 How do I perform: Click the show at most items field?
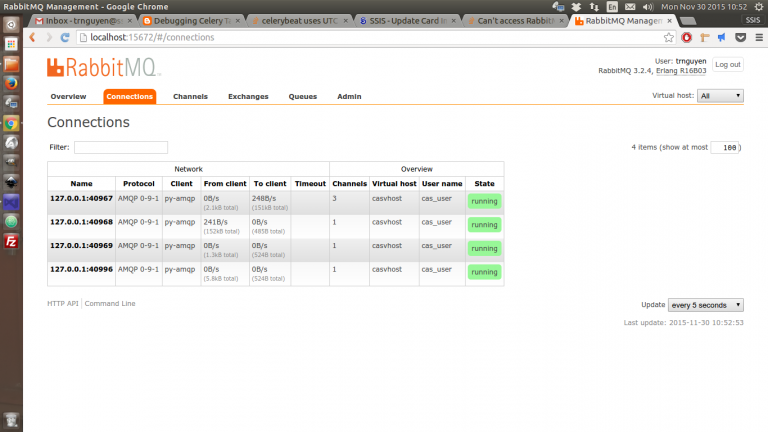(725, 147)
